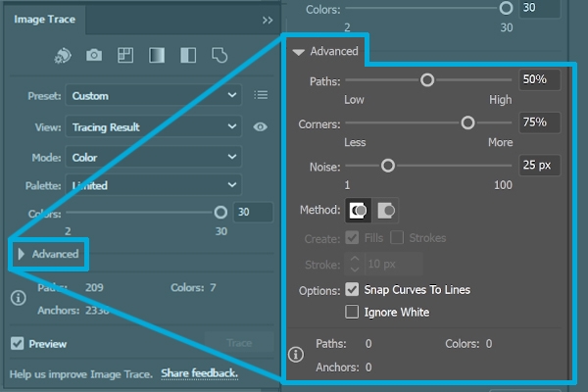Screen dimensions: 588x392
Task: Open the Mode dropdown set to Color
Action: click(x=153, y=157)
